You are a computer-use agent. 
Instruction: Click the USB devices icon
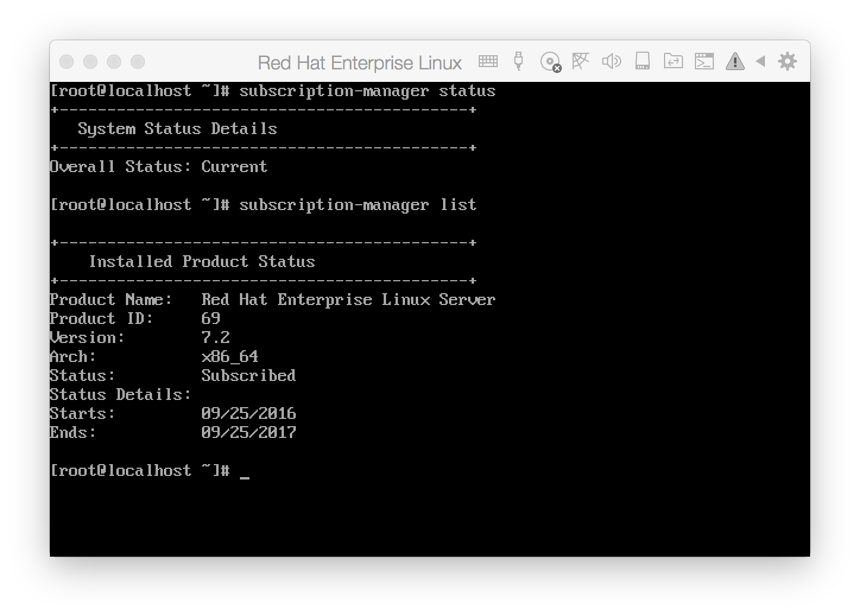point(518,61)
